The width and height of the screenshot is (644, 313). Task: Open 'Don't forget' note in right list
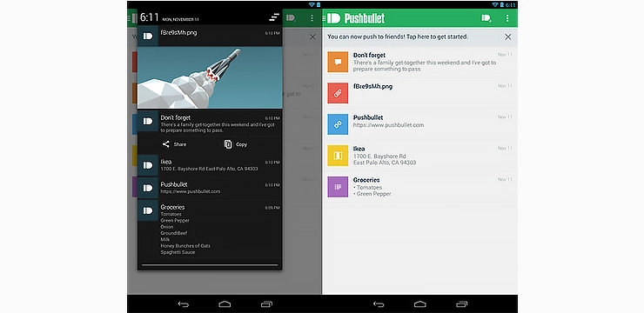coord(419,62)
